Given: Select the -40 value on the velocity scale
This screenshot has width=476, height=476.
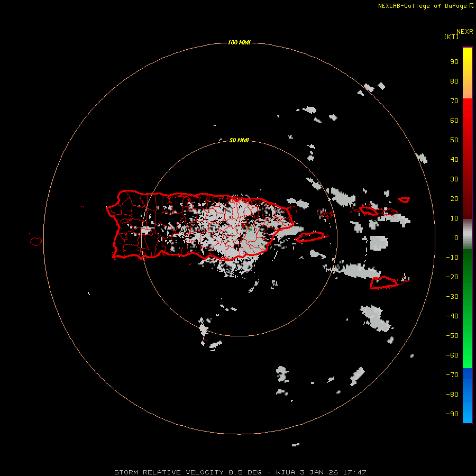Looking at the screenshot, I should (452, 316).
